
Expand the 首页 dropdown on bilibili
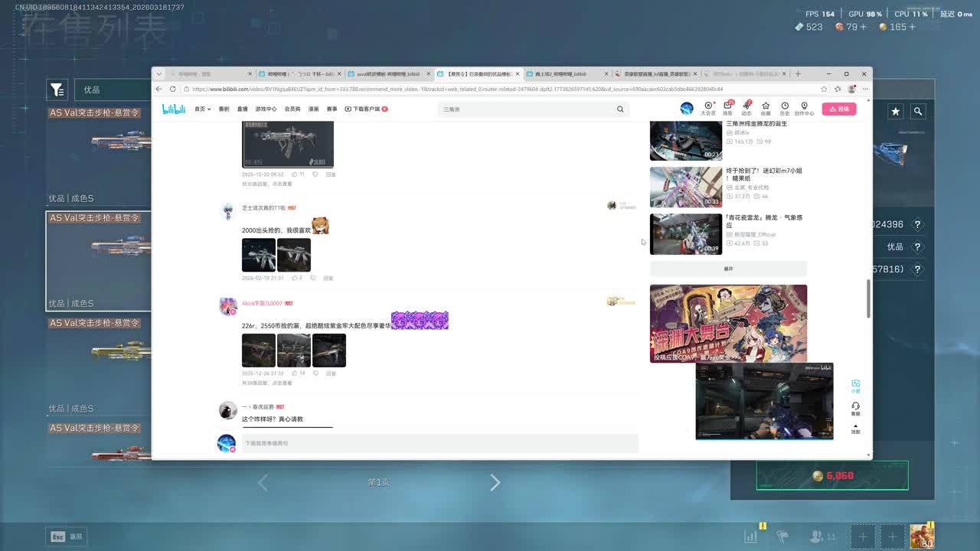coord(202,109)
